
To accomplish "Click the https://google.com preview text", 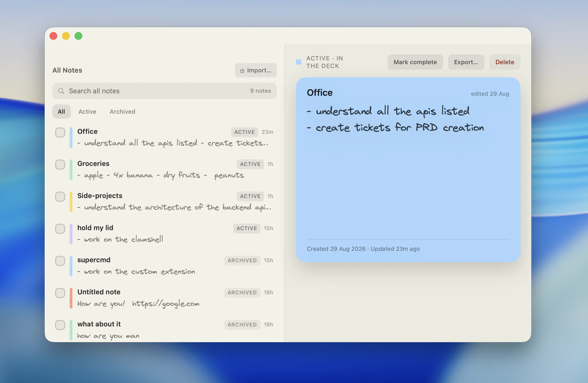I will 166,304.
